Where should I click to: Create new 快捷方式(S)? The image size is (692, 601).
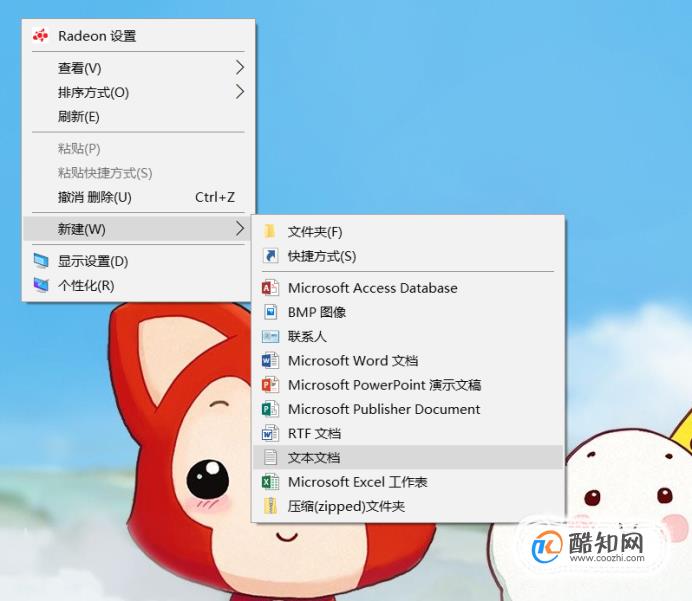[x=408, y=255]
